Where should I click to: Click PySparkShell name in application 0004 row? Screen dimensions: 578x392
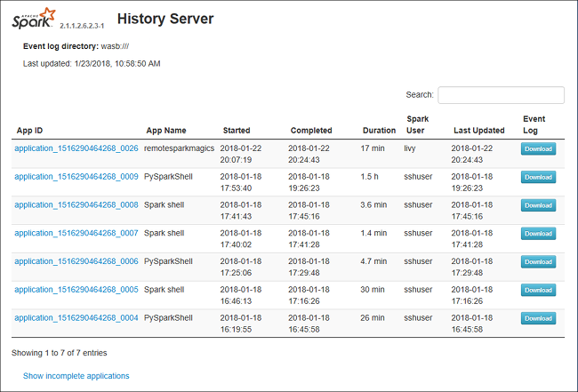tap(168, 317)
